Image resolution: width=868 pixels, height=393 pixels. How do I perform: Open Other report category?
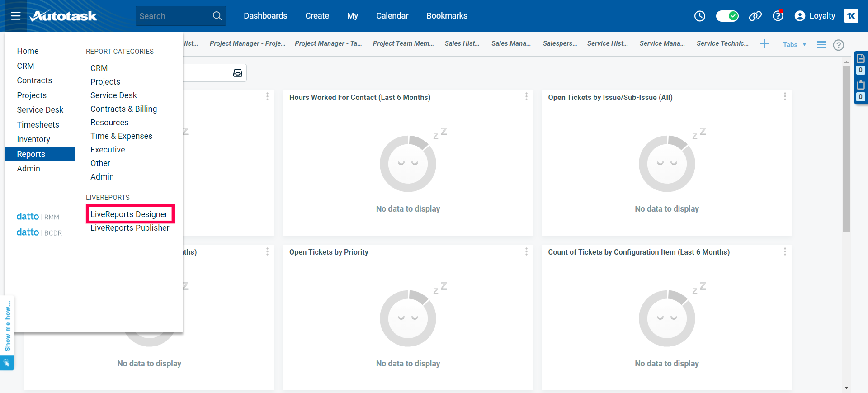100,163
